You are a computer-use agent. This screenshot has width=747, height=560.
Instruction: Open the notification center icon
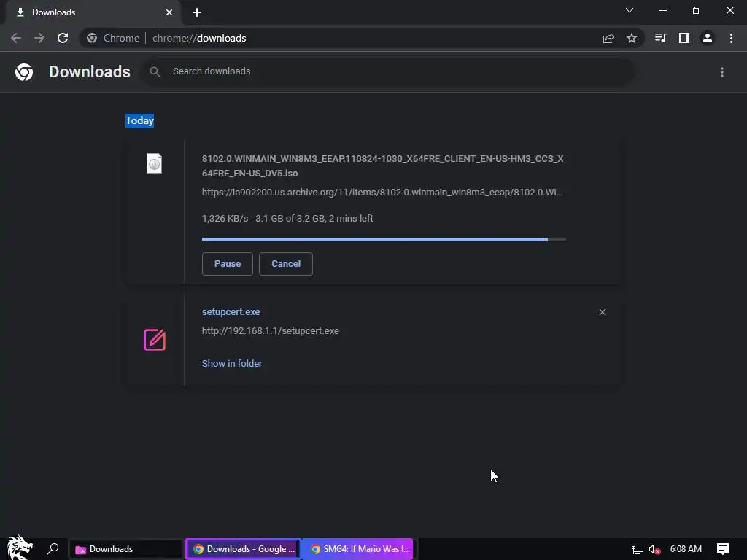(723, 549)
